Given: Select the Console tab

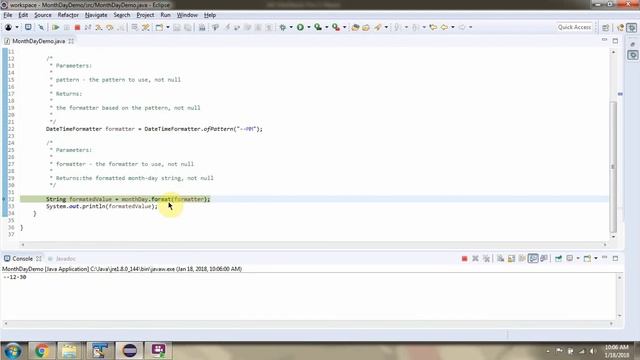Looking at the screenshot, I should point(22,259).
